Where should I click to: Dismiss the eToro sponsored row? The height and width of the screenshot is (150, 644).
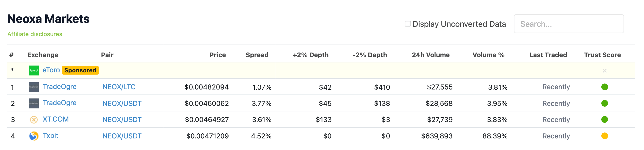pyautogui.click(x=604, y=71)
